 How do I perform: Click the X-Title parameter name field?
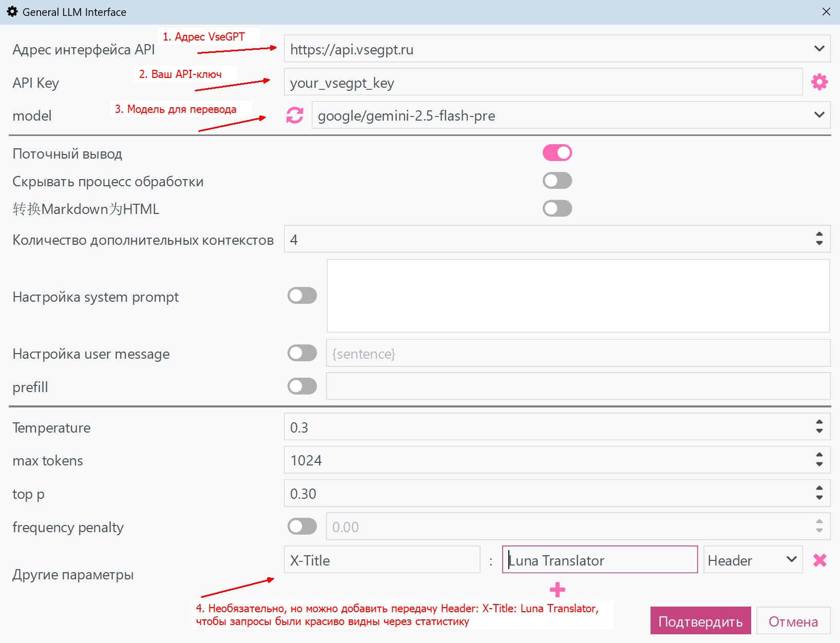[x=382, y=560]
